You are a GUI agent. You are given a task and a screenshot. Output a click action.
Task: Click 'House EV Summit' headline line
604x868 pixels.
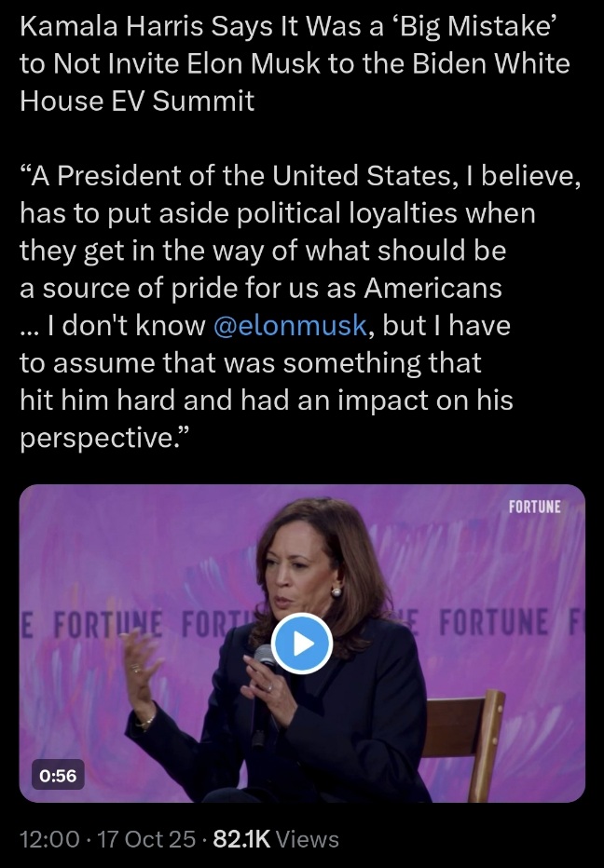coord(136,101)
